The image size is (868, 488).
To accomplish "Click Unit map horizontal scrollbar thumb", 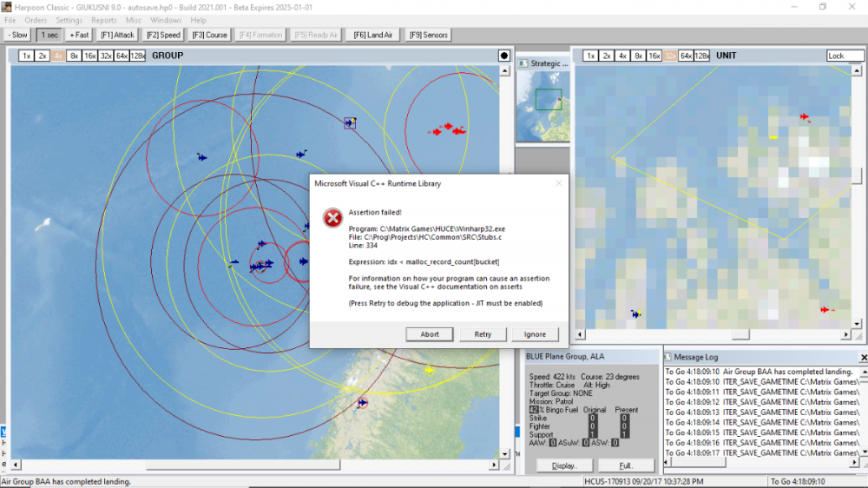I will tap(740, 334).
